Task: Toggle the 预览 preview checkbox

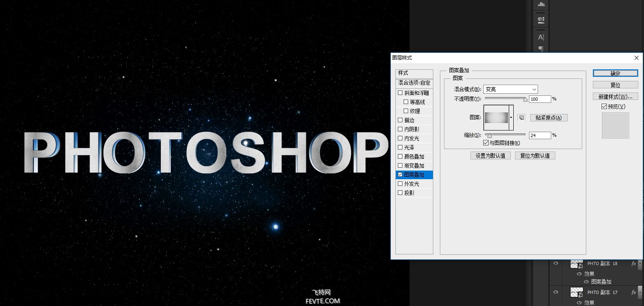Action: point(604,107)
